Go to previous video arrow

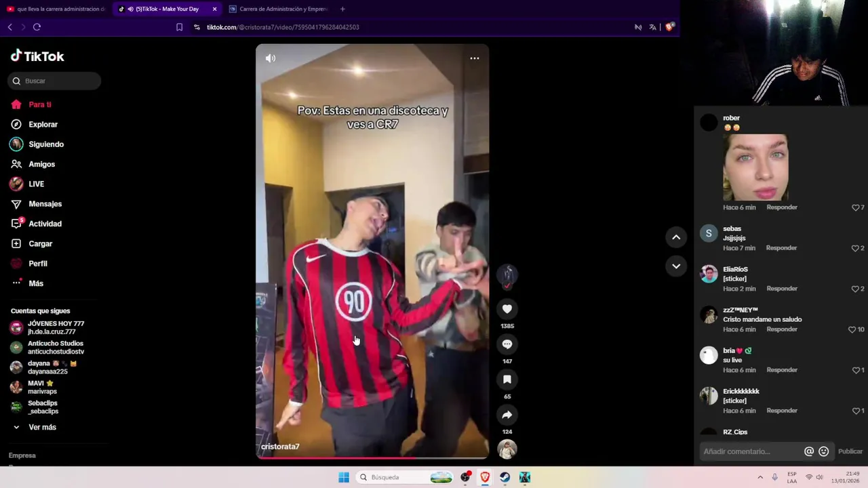click(676, 237)
